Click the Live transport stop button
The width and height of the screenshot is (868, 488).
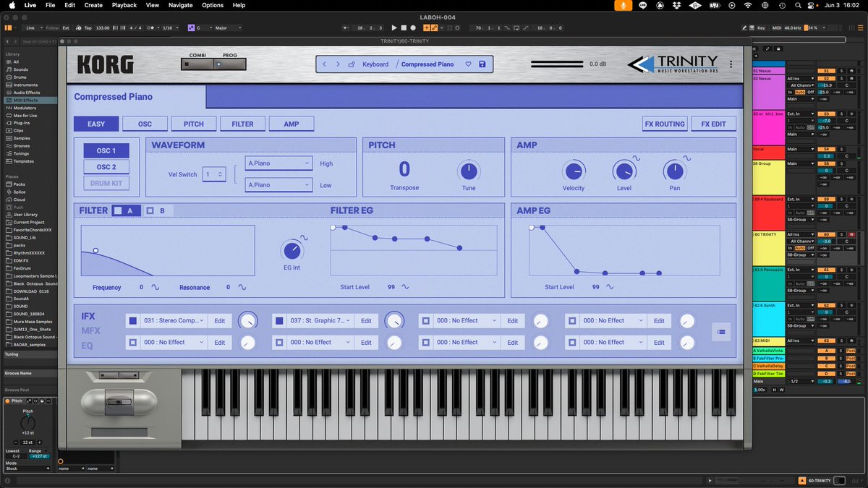405,27
